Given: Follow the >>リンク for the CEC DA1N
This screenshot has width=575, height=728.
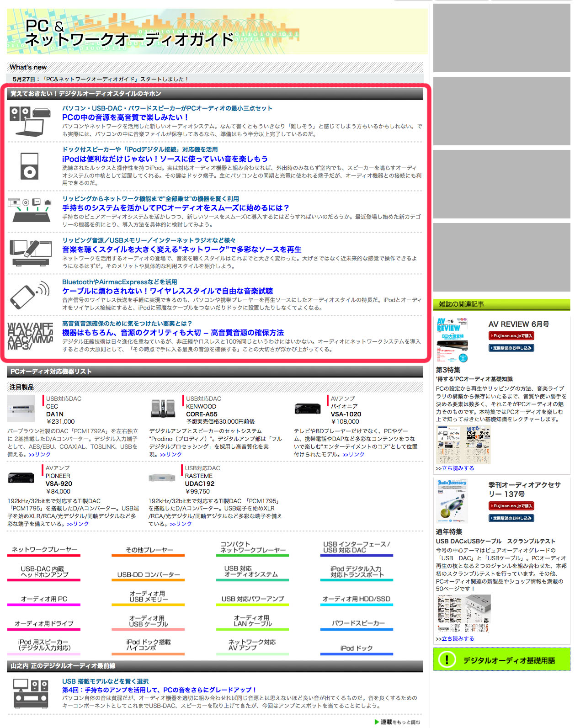Looking at the screenshot, I should (40, 454).
